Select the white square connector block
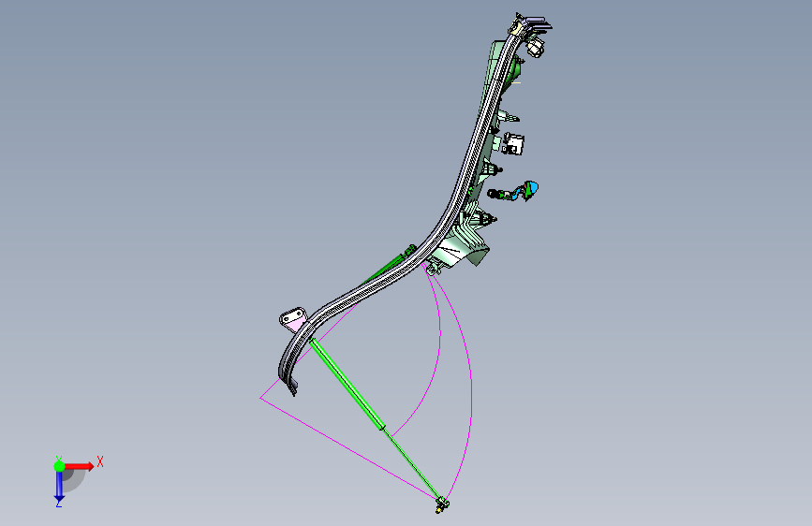 click(514, 144)
